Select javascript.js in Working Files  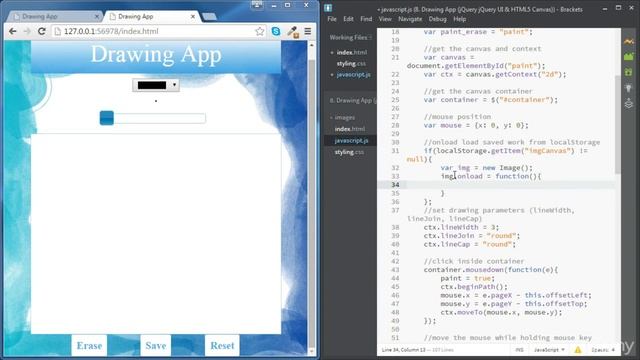tap(353, 75)
